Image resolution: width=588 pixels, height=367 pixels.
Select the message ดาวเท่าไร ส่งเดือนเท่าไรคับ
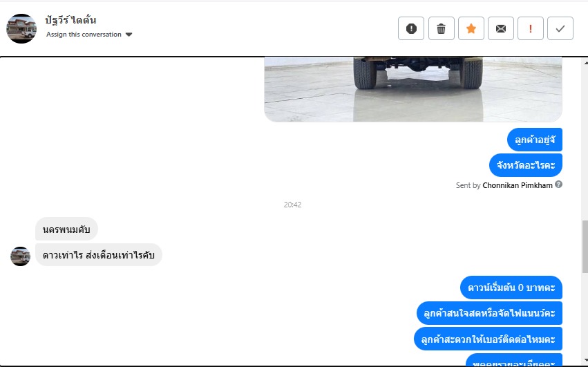pos(99,255)
